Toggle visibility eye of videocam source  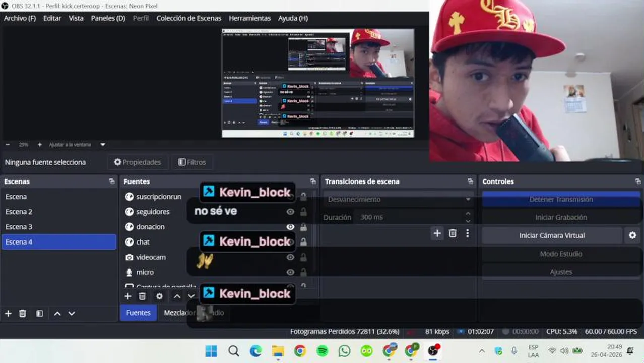coord(290,257)
